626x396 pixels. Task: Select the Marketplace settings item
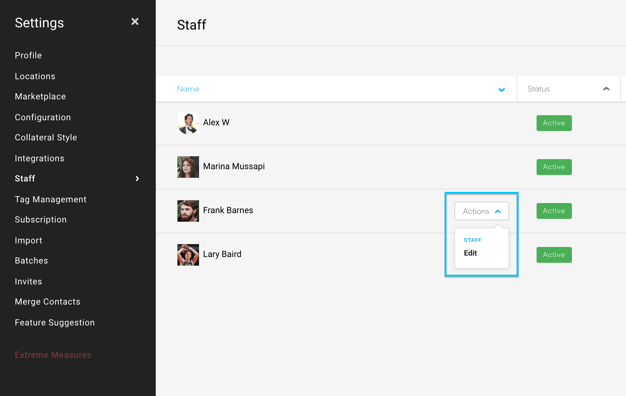click(40, 97)
